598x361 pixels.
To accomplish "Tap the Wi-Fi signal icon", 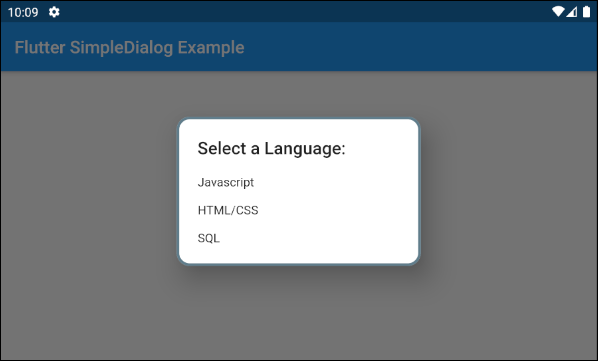I will point(558,12).
